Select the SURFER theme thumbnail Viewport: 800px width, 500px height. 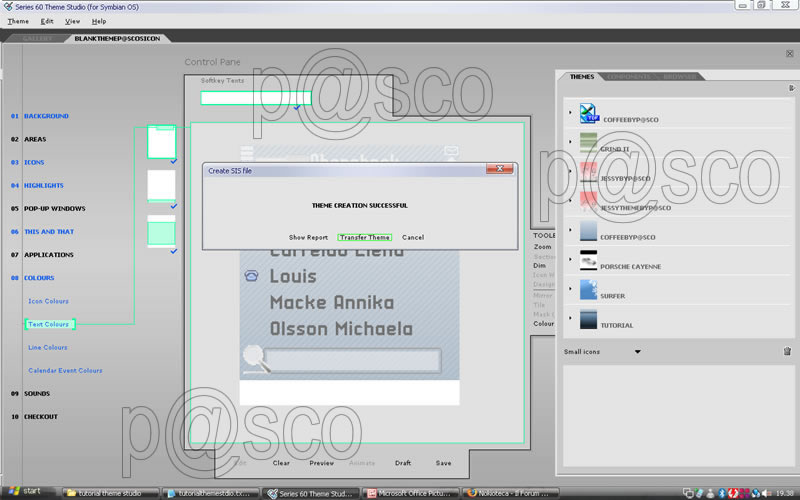[588, 290]
